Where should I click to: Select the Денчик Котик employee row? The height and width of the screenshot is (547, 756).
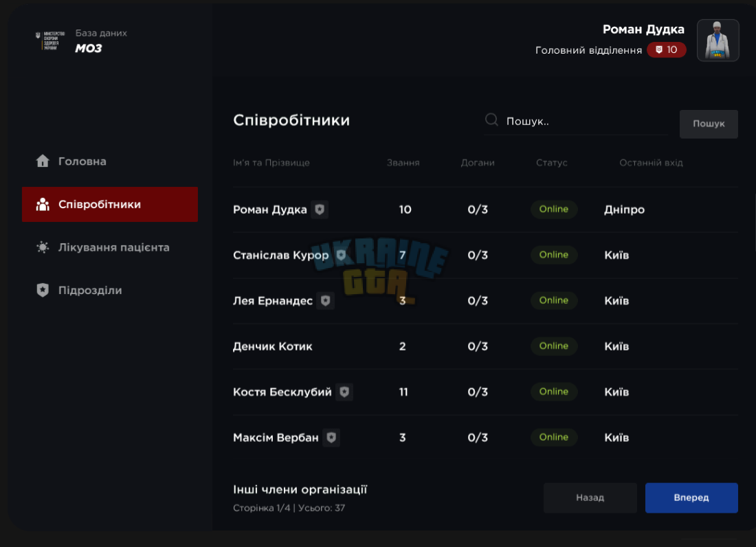coord(485,346)
